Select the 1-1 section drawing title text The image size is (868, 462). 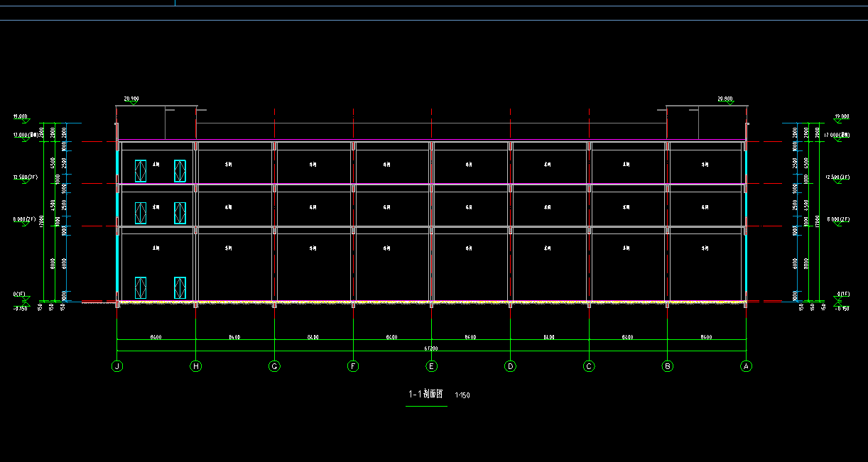(425, 394)
